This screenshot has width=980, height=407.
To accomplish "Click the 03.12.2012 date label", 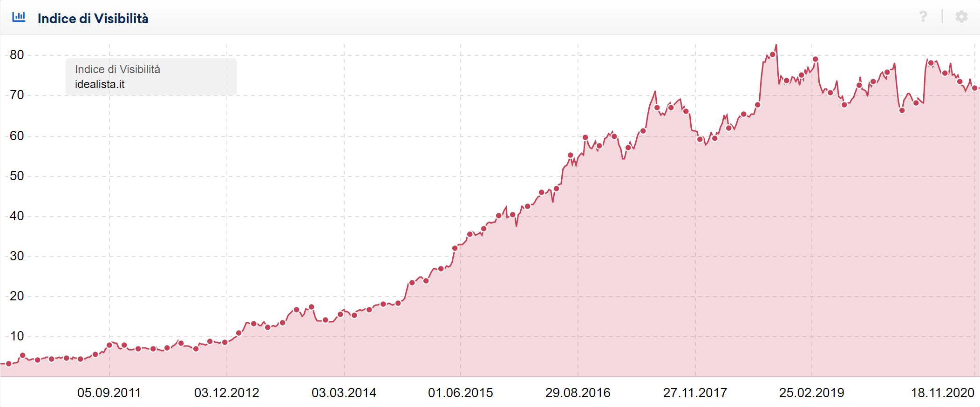I will pyautogui.click(x=227, y=393).
